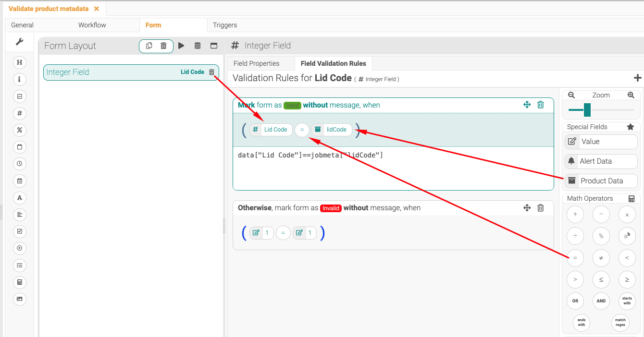Select the Validate product metadata tab
The height and width of the screenshot is (337, 644).
[49, 9]
